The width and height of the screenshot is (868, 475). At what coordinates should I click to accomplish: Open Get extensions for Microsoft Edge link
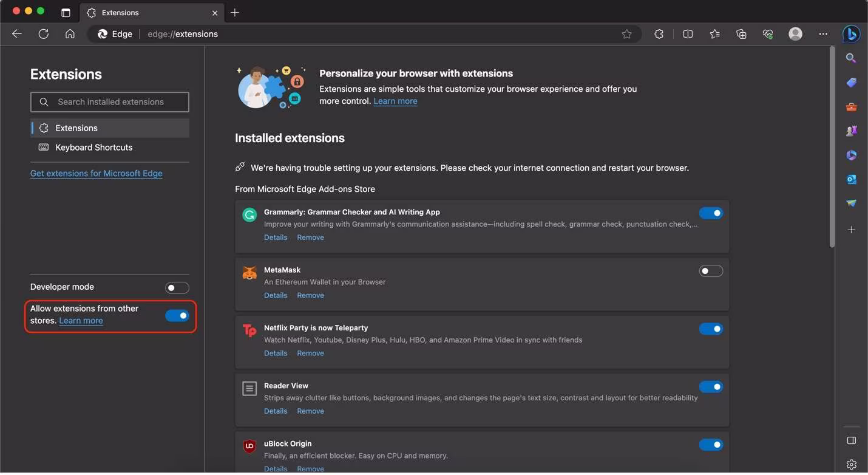click(97, 173)
